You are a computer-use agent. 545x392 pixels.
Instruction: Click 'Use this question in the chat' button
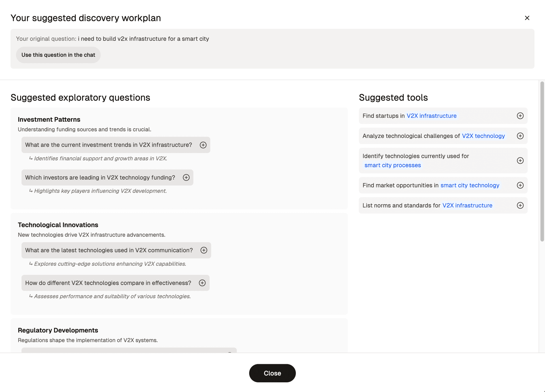(x=58, y=55)
